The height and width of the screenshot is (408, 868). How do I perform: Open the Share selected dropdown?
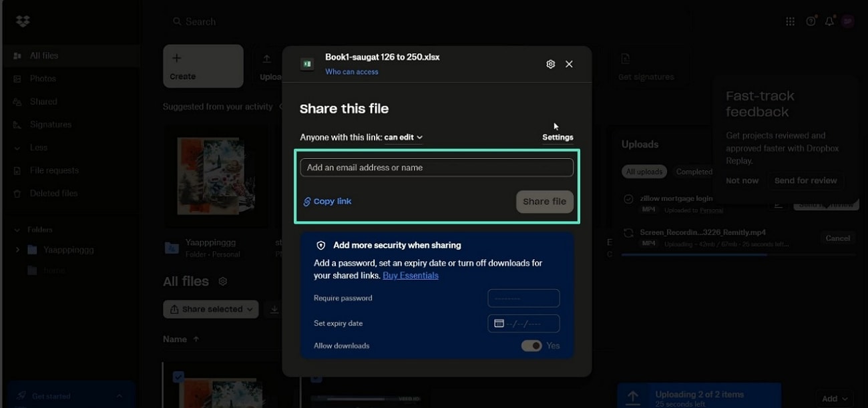point(211,309)
